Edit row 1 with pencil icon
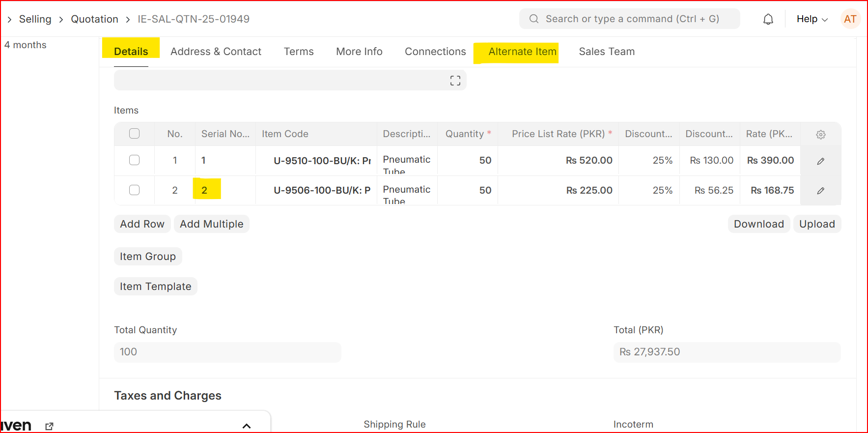The image size is (868, 433). point(820,161)
